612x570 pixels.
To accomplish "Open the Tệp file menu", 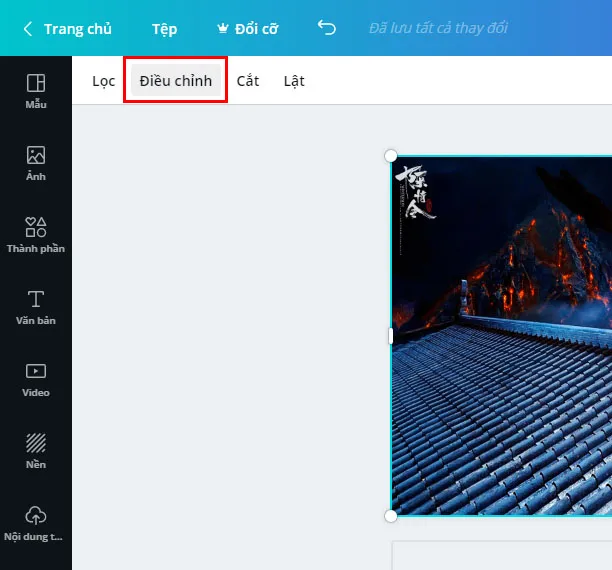I will [x=164, y=29].
